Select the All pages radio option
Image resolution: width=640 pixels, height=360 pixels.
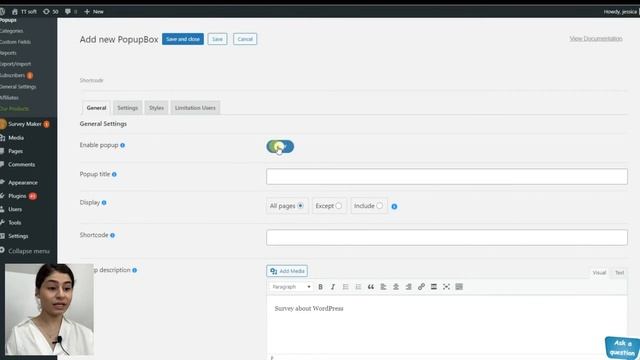(x=300, y=206)
